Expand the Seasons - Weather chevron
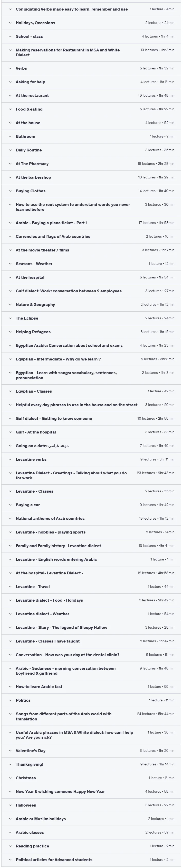Screen dimensions: 183x868 10,264
